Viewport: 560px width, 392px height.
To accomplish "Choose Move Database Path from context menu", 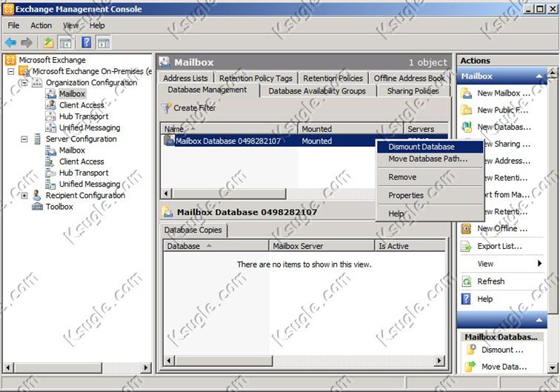I will [x=430, y=159].
